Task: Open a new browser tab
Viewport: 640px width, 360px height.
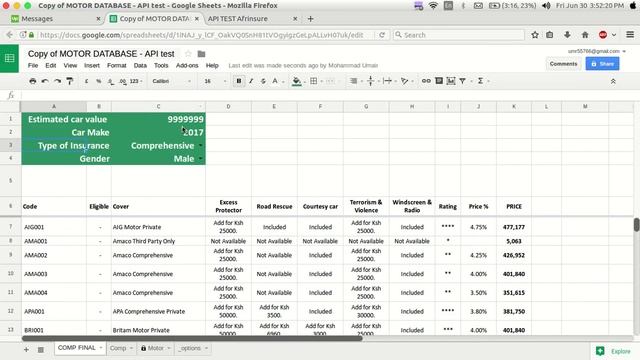Action: (311, 19)
